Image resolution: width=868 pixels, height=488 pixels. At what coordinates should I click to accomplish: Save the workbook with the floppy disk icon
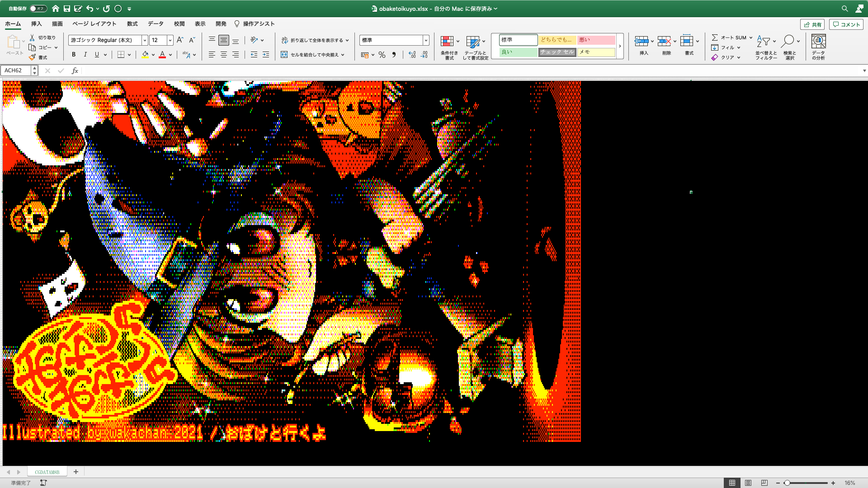click(67, 9)
